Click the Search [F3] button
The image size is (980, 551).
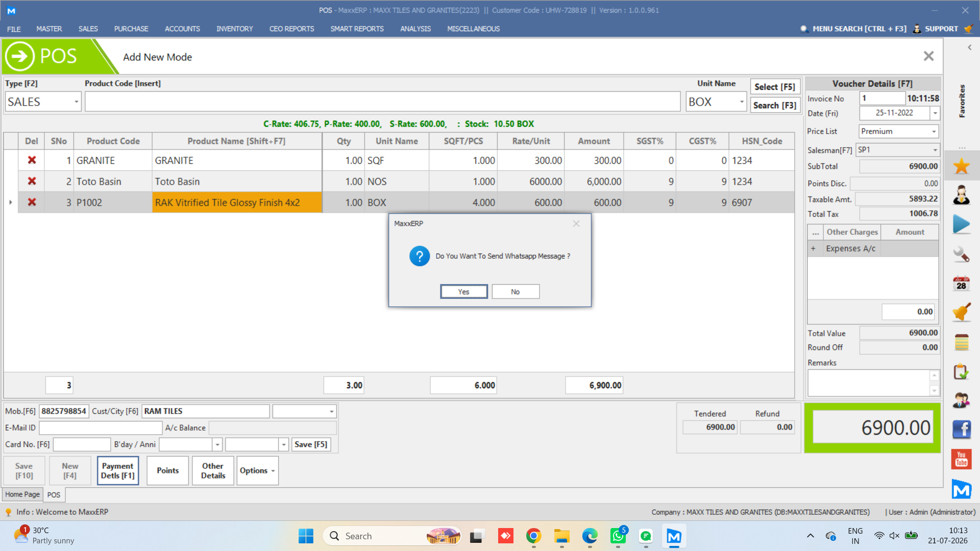(x=775, y=106)
